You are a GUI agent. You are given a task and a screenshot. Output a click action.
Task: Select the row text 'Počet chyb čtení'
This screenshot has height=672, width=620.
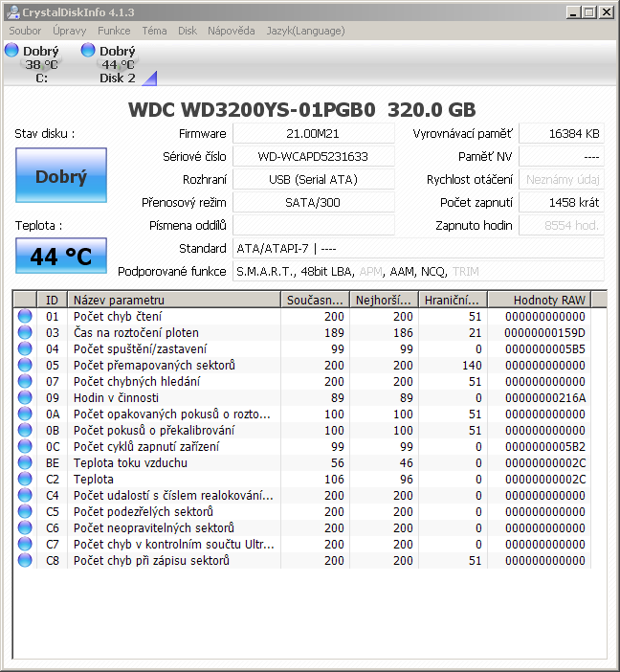pyautogui.click(x=118, y=316)
